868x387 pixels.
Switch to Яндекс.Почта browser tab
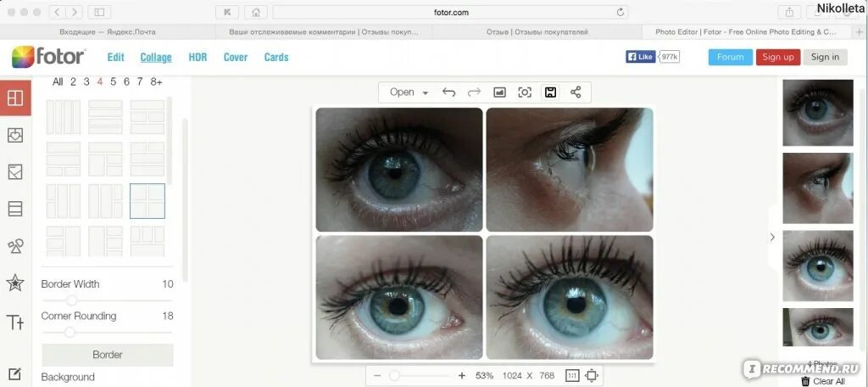pyautogui.click(x=108, y=32)
